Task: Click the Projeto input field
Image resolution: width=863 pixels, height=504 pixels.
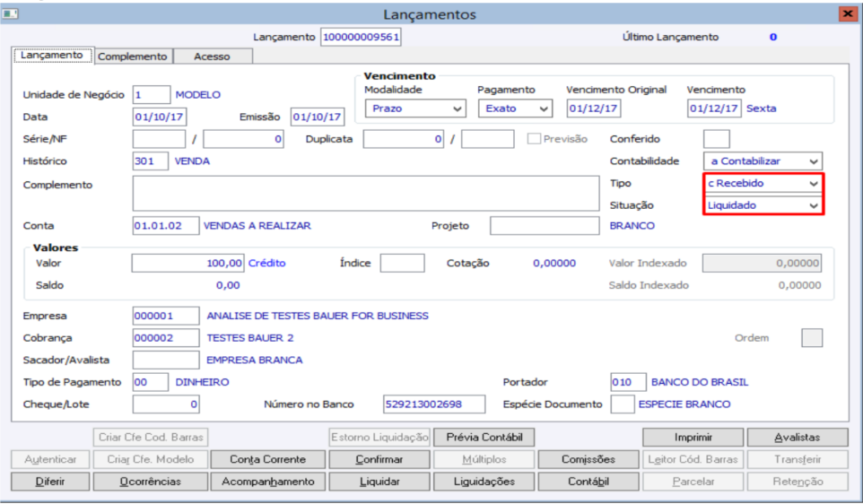Action: [x=545, y=226]
